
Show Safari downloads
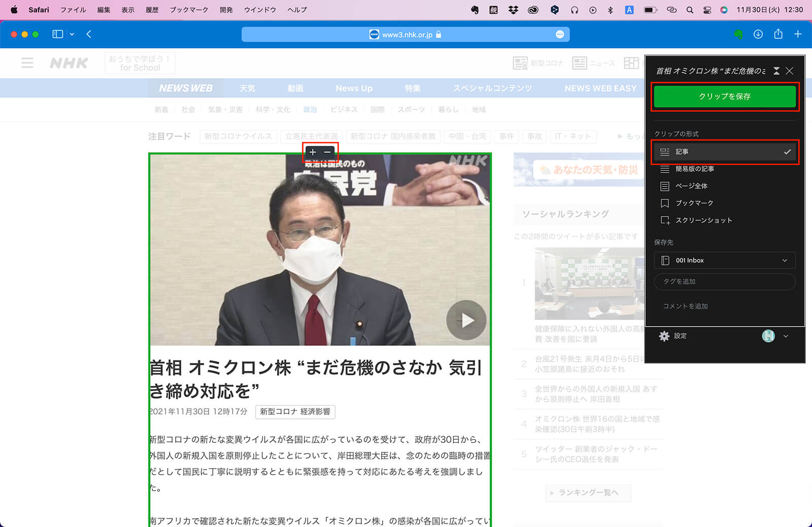pos(758,34)
